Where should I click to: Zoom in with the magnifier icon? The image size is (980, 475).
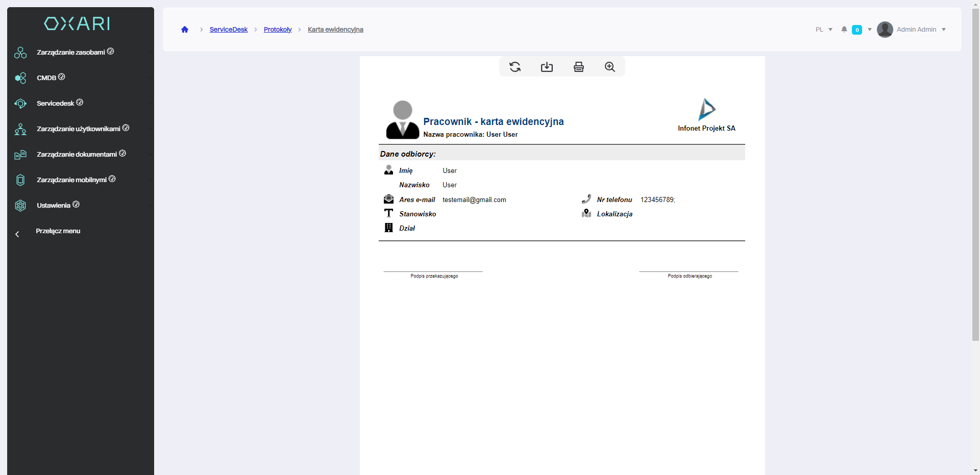pos(610,67)
